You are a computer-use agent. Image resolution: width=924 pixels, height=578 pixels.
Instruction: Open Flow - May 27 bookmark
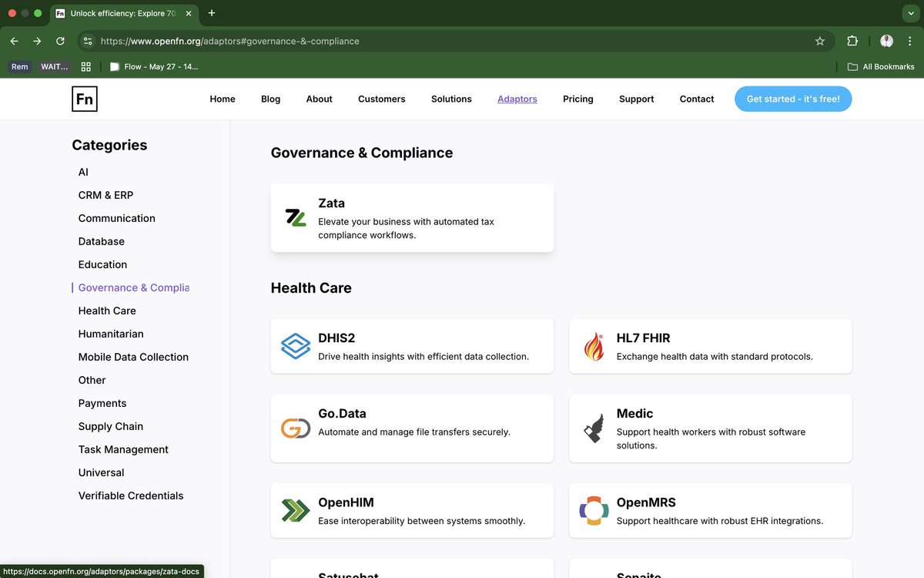(154, 66)
